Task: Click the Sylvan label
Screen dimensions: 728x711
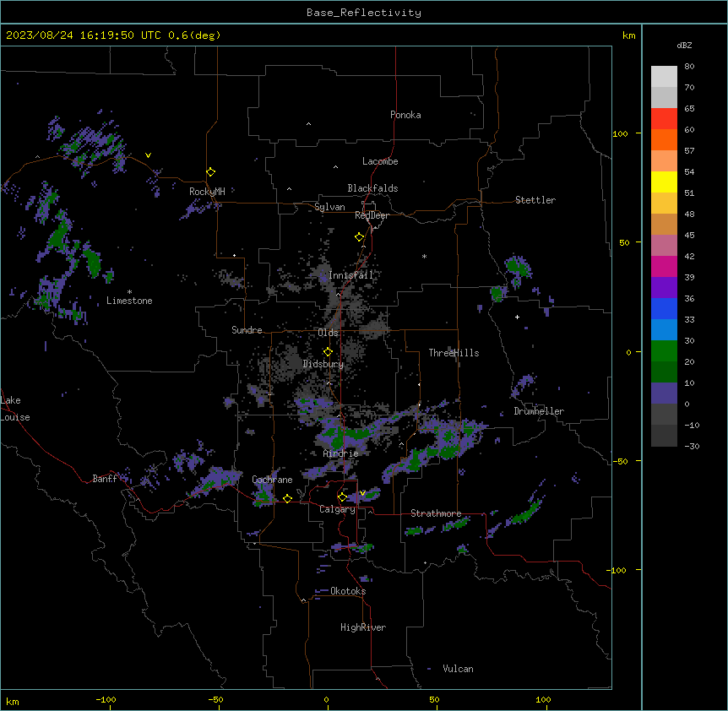Action: pos(329,208)
